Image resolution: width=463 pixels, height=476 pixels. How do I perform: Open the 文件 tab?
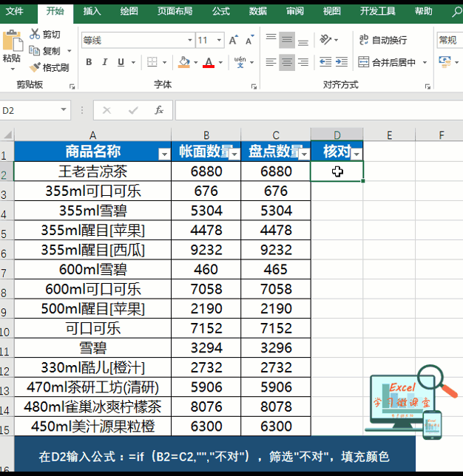(x=14, y=12)
